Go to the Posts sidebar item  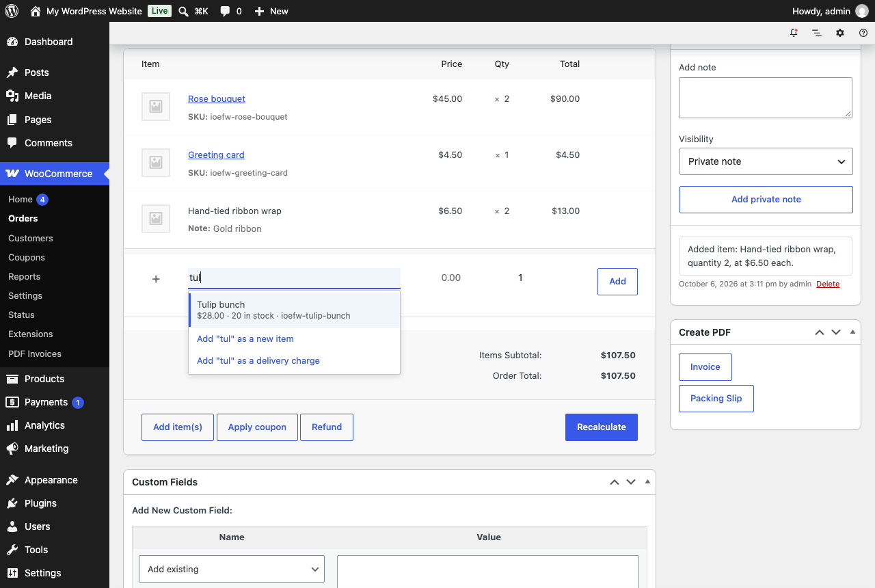(55, 72)
